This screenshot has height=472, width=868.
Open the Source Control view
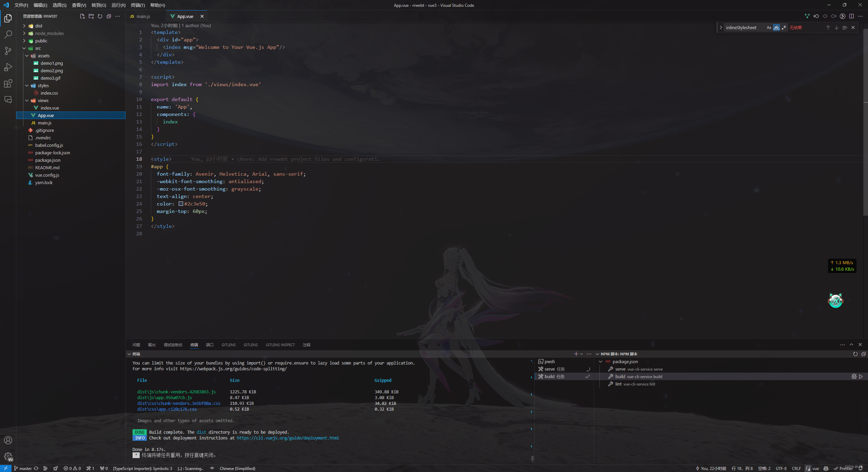click(x=8, y=51)
